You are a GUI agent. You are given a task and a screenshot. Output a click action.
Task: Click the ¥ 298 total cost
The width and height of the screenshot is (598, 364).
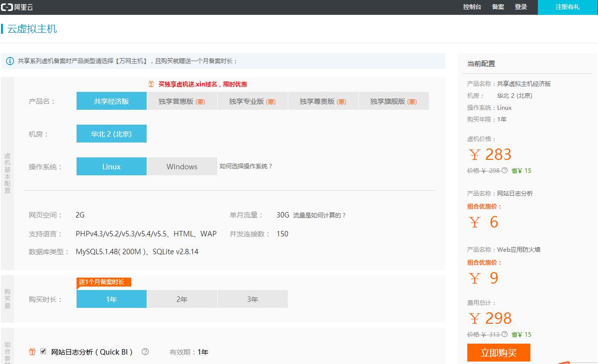coord(490,318)
